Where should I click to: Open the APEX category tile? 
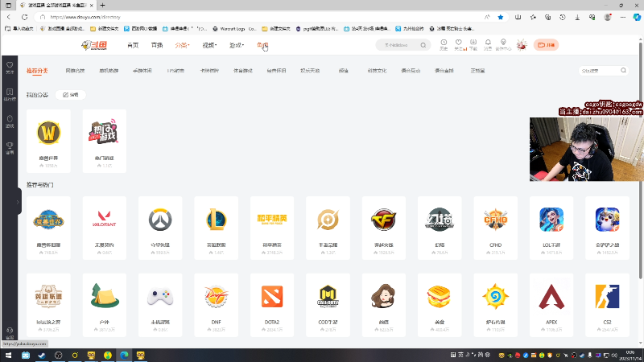tap(551, 305)
